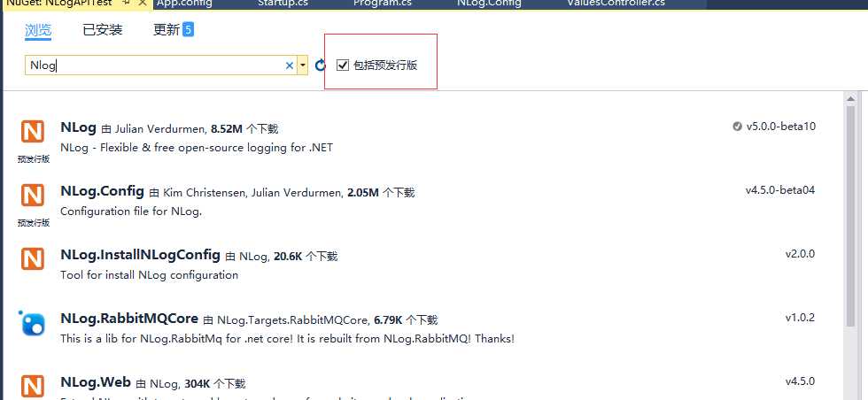The image size is (868, 400).
Task: Click the '6.79K 个下载' download count
Action: [406, 319]
